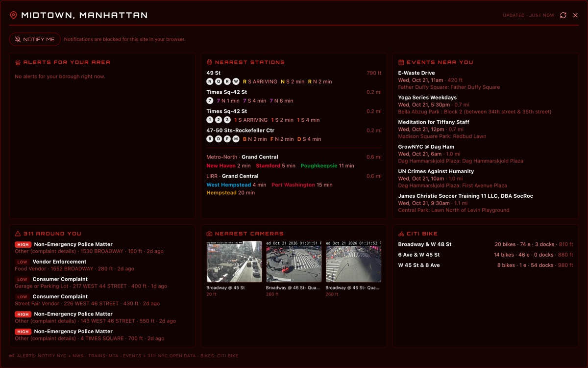Select the white 3 line badge under Times Sq-42 St
This screenshot has width=588, height=368.
coord(227,120)
